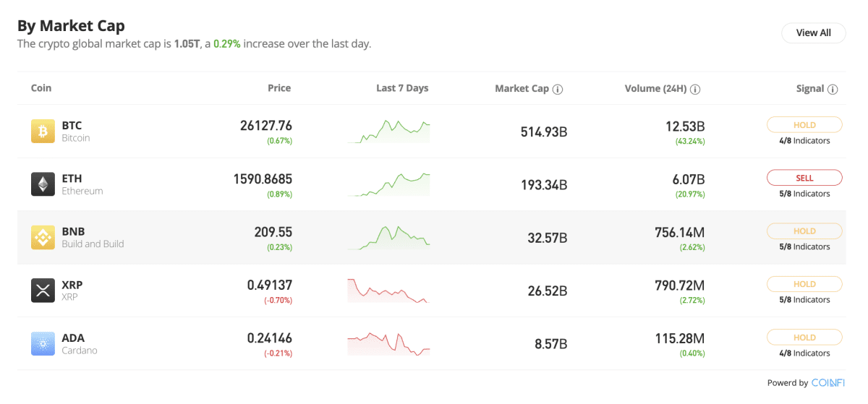Viewport: 868px width, 404px height.
Task: Click the market cap value 514.93B
Action: [544, 132]
